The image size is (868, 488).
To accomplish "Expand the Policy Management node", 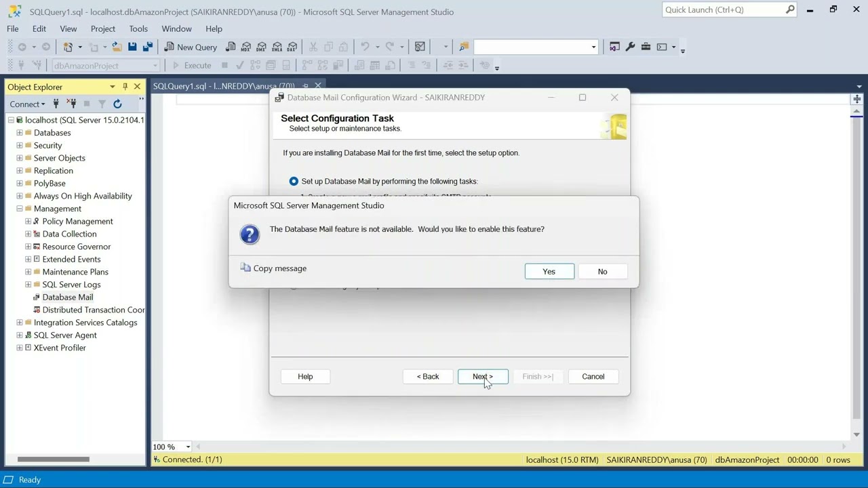I will tap(28, 222).
